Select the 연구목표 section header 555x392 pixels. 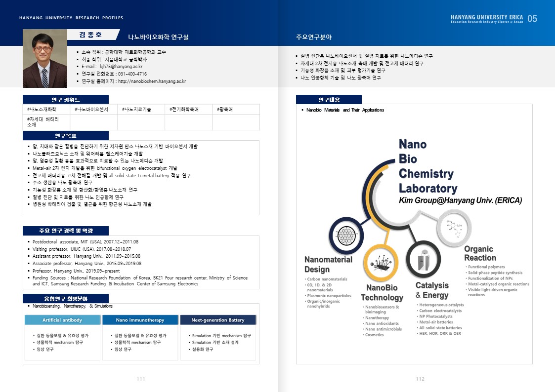pos(66,136)
